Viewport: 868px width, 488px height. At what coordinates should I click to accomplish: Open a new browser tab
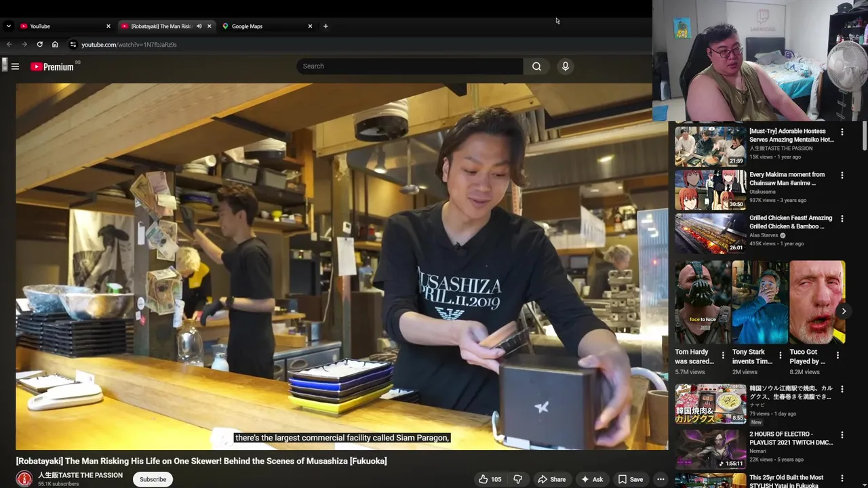point(325,26)
